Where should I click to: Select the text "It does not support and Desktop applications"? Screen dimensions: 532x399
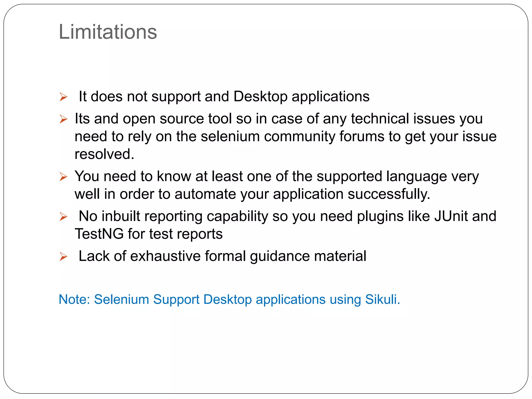[224, 97]
